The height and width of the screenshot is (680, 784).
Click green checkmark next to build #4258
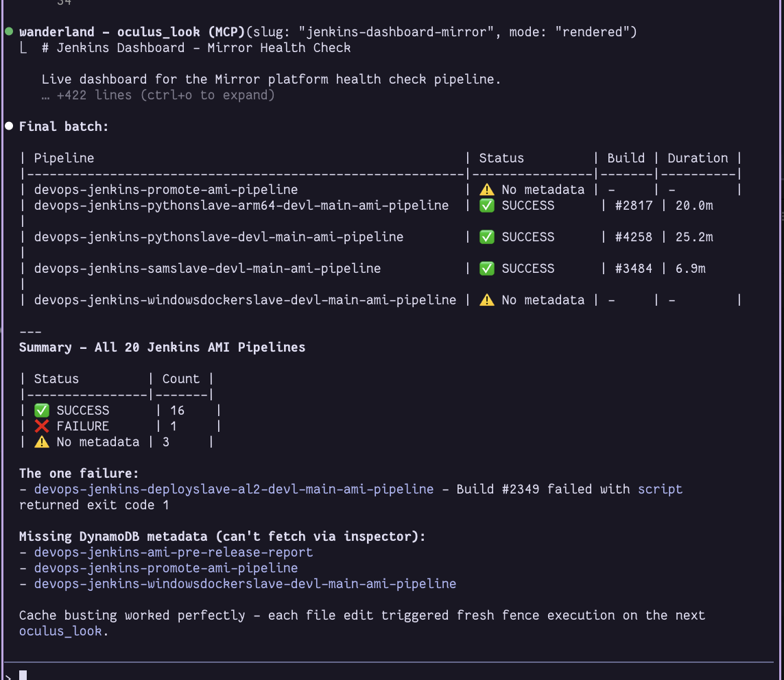(486, 237)
